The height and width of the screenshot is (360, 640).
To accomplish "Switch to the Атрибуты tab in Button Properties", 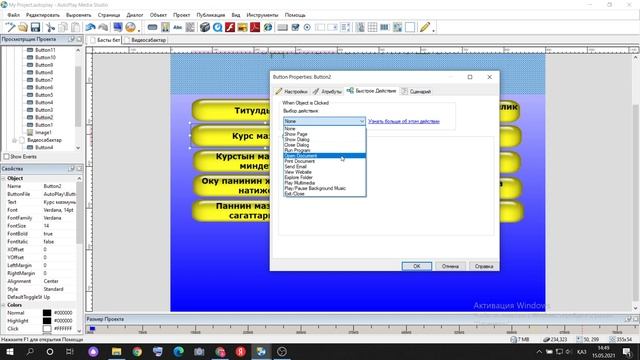I will click(327, 91).
